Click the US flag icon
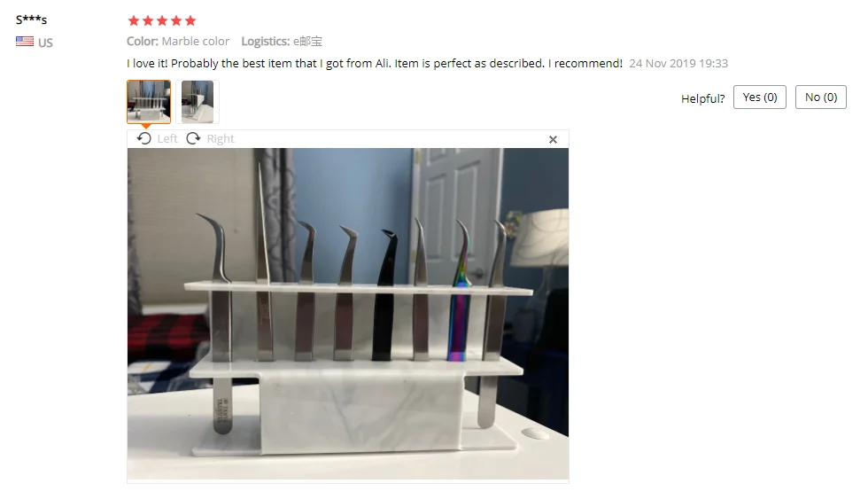This screenshot has width=868, height=499. pyautogui.click(x=25, y=42)
